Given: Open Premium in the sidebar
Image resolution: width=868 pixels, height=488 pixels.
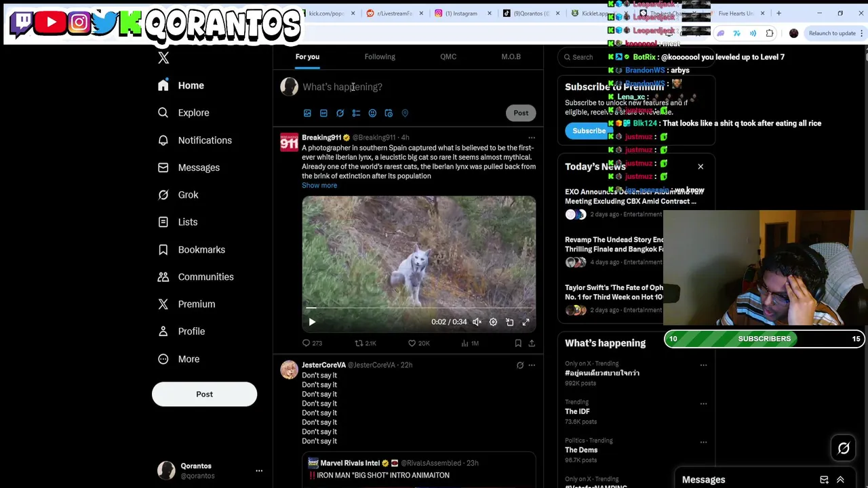Looking at the screenshot, I should pos(186,304).
